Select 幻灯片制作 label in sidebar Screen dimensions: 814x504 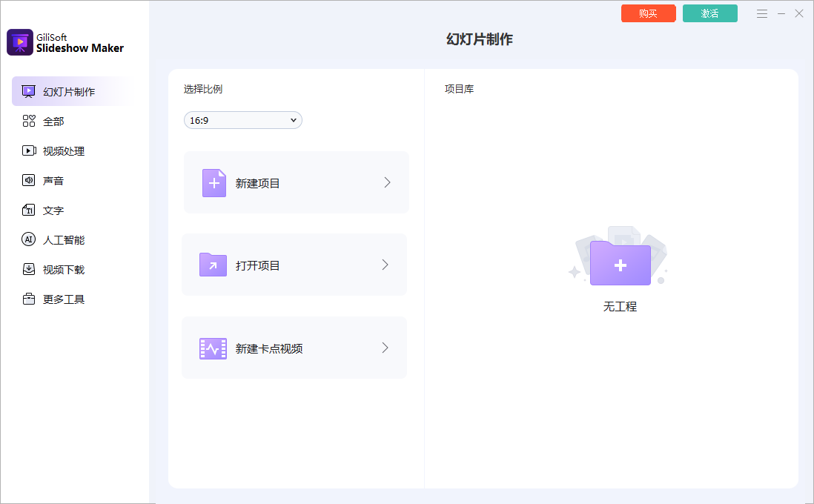pos(69,92)
